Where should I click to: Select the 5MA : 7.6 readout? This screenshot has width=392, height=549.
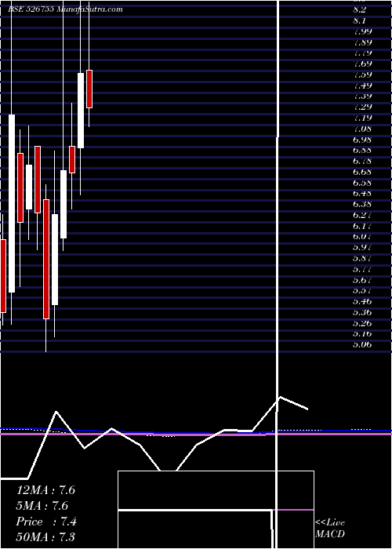tap(42, 506)
